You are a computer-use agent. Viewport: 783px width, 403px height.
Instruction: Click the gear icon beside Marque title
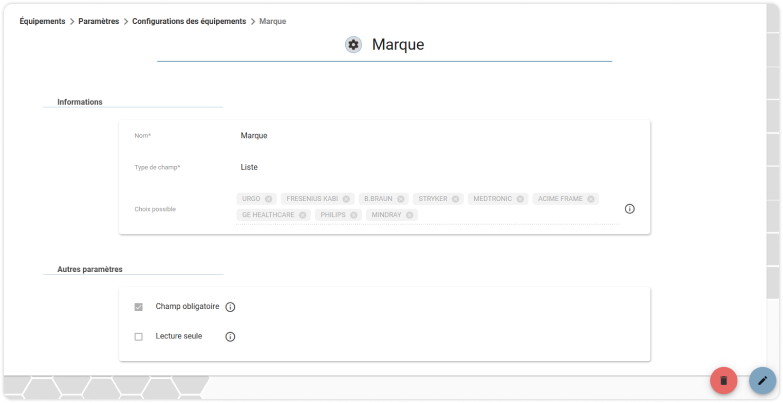coord(353,45)
